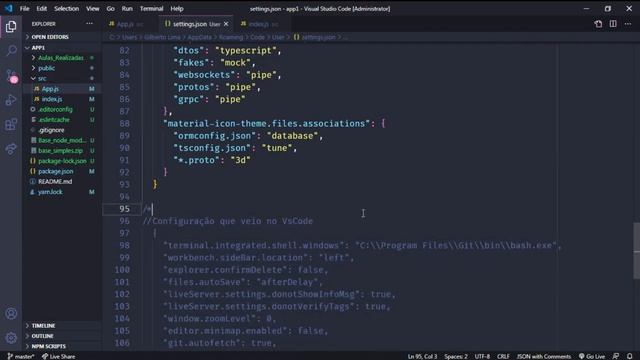Open package-lock.json in the file tree
The width and height of the screenshot is (640, 360).
61,161
